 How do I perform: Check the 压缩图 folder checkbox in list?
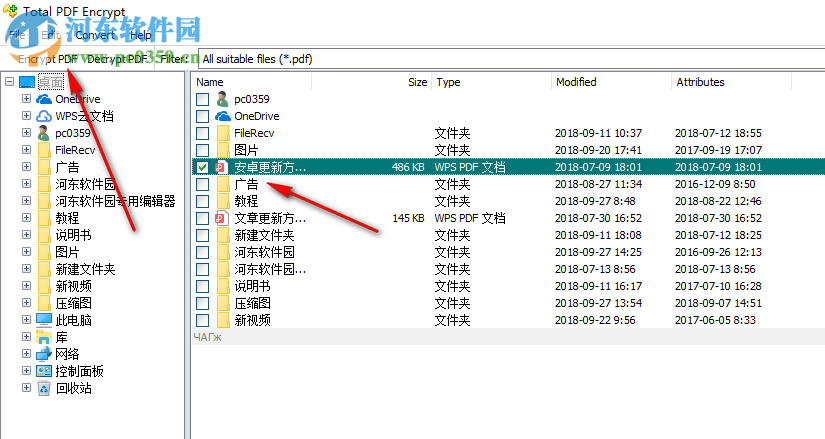[203, 303]
